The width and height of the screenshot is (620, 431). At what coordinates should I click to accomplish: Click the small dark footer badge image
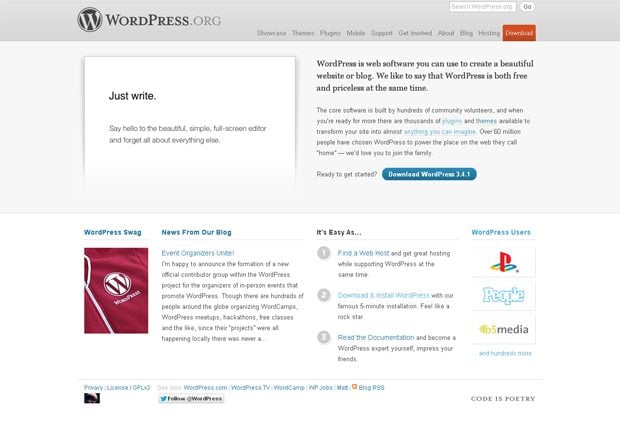pos(91,398)
